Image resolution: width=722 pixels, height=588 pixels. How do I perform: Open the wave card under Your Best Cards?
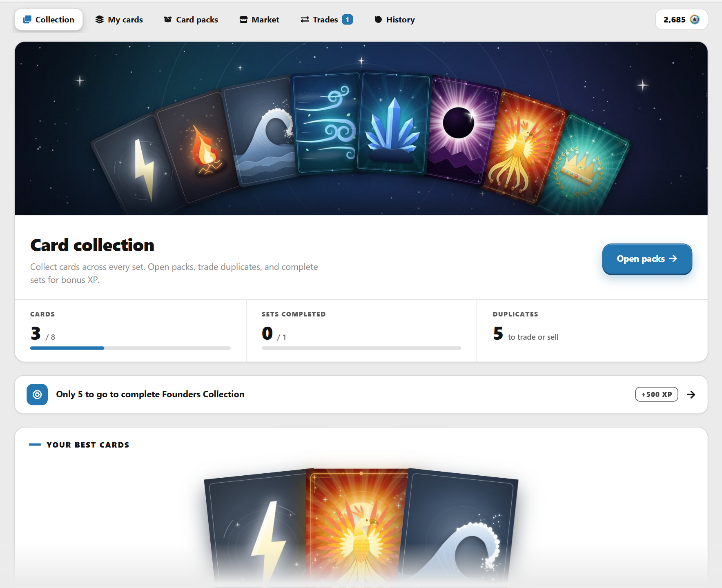[x=459, y=531]
